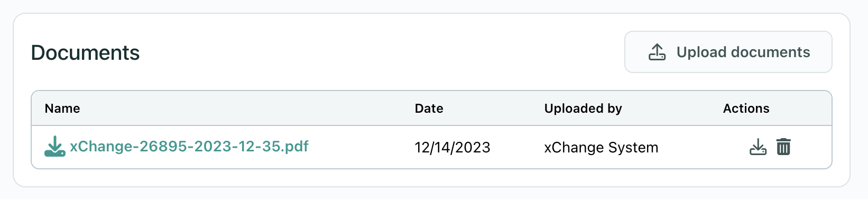Click the gray outlined download arrow icon
Image resolution: width=868 pixels, height=199 pixels.
(758, 147)
